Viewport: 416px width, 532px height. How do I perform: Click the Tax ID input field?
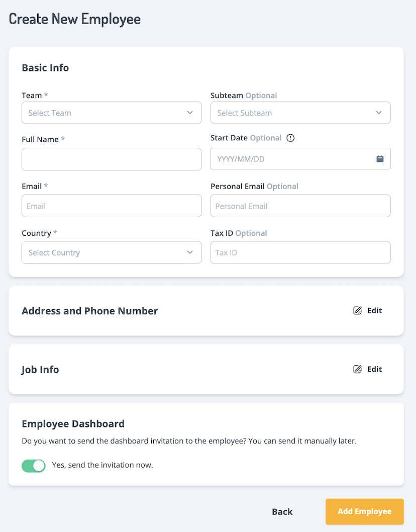point(300,252)
